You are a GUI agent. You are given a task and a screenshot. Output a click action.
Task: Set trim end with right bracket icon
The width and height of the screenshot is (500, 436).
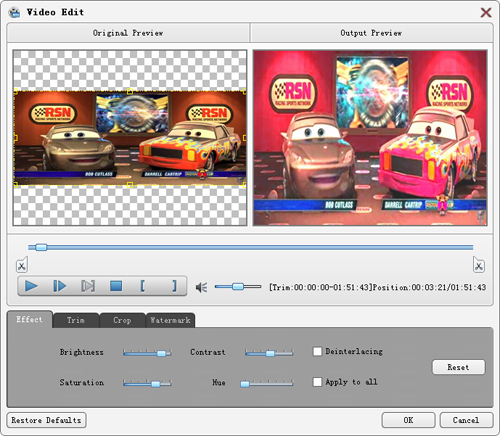(x=174, y=286)
